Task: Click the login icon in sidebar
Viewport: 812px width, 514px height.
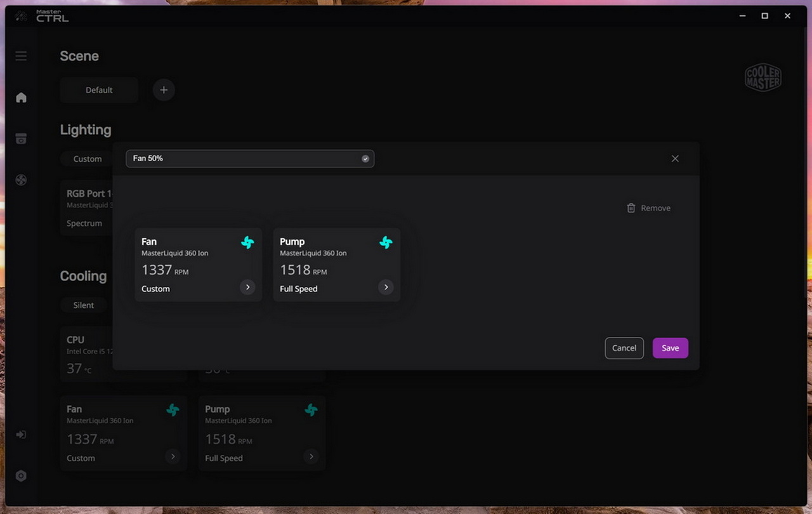Action: tap(21, 435)
